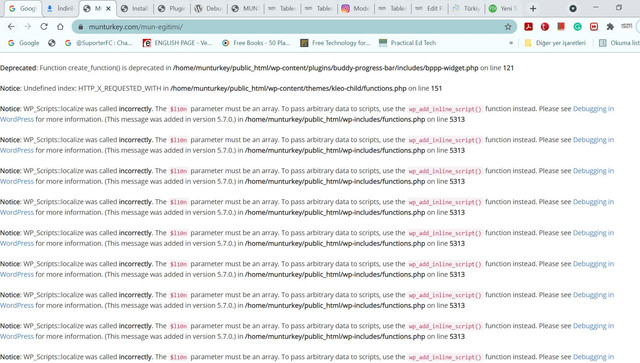The width and height of the screenshot is (640, 363).
Task: View site info via padlock icon
Action: point(80,27)
